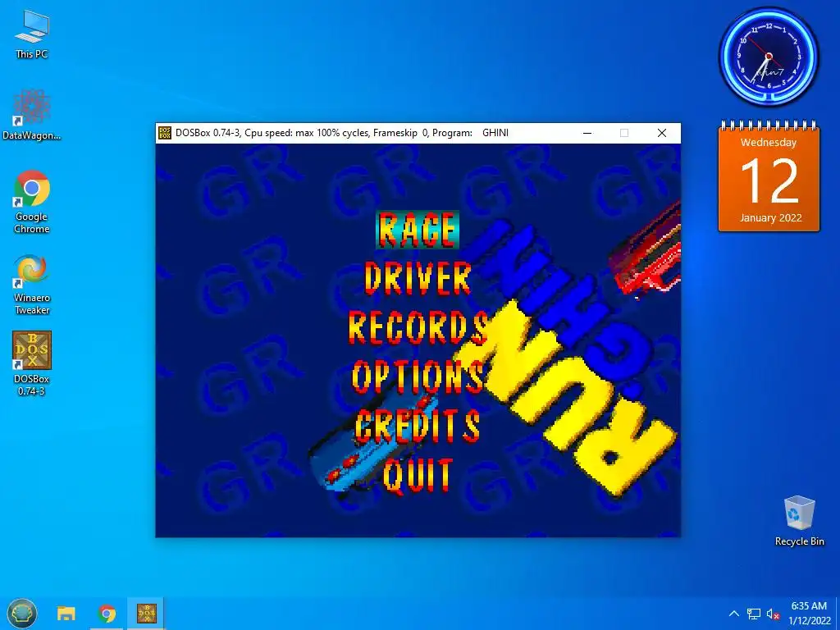Select the Recycle Bin icon

click(799, 521)
